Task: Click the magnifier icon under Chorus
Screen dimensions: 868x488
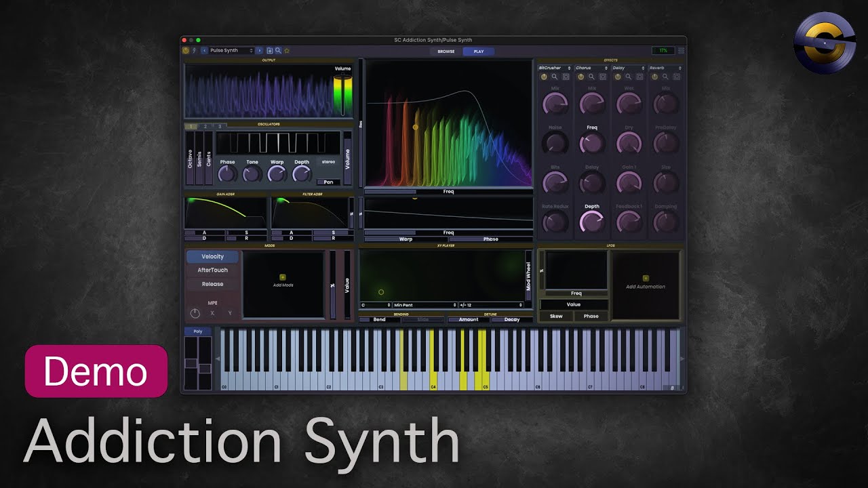Action: (x=591, y=77)
